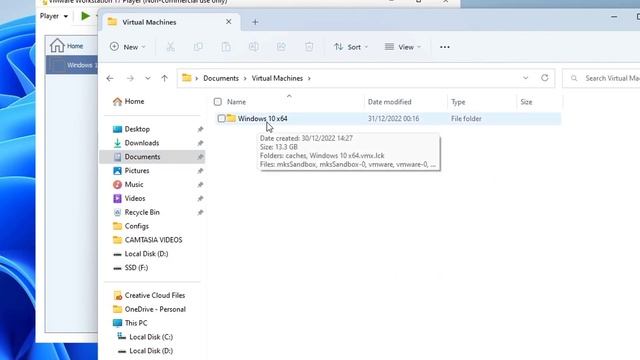Close the Virtual Machines tab
The height and width of the screenshot is (360, 640).
(x=229, y=22)
